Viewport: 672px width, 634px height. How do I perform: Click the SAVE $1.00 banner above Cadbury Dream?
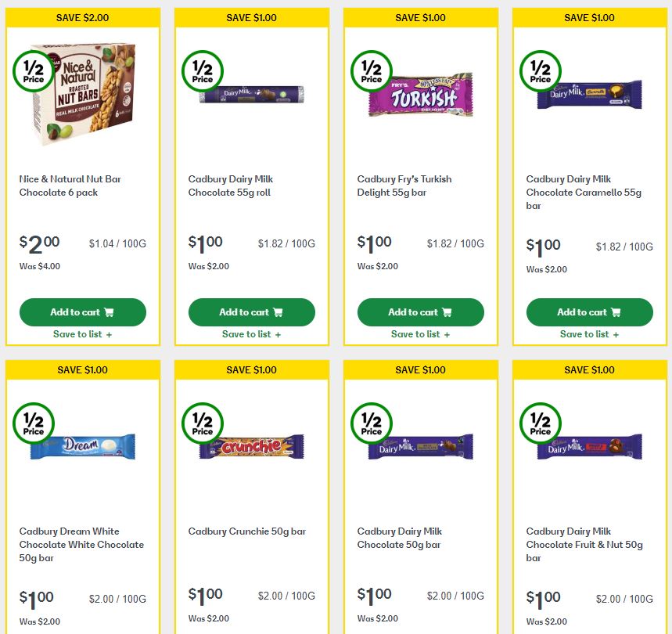(82, 369)
